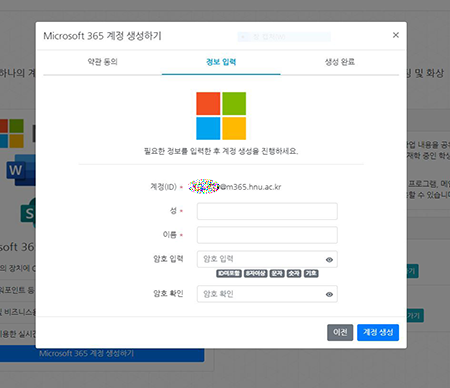Click the 계정(ID) field label
The height and width of the screenshot is (388, 450).
point(163,187)
